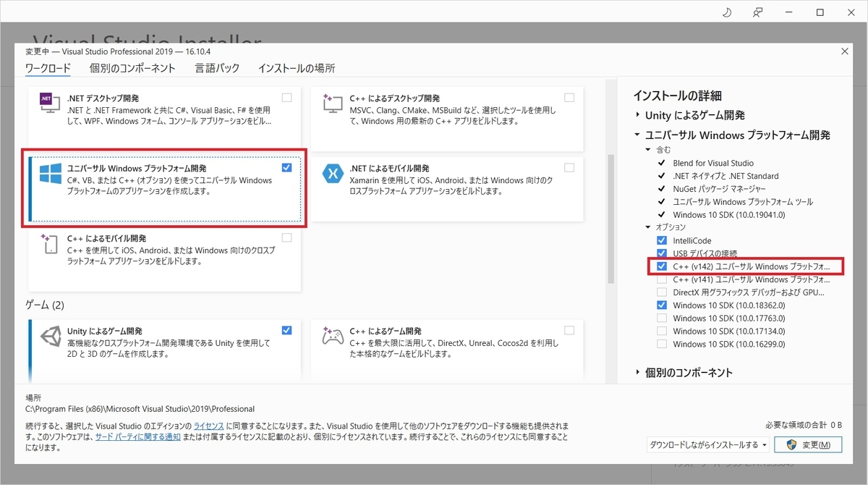868x485 pixels.
Task: Click the feedback icon in installer title bar
Action: coord(757,12)
